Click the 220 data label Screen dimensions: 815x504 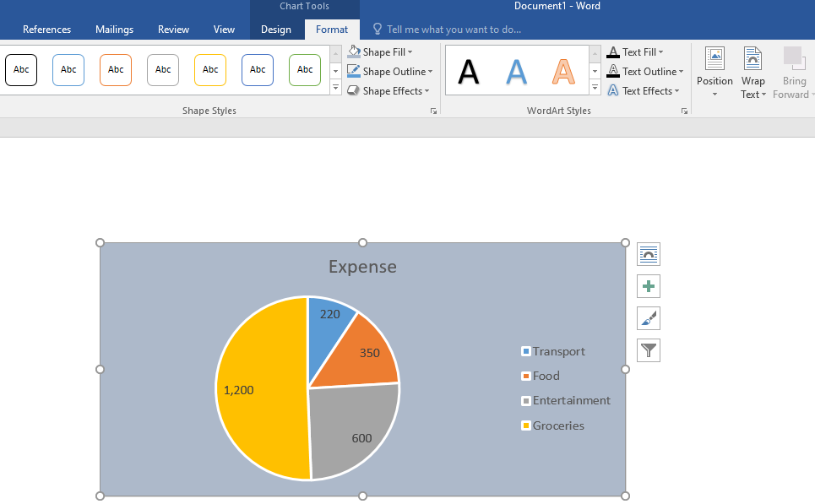tap(330, 314)
